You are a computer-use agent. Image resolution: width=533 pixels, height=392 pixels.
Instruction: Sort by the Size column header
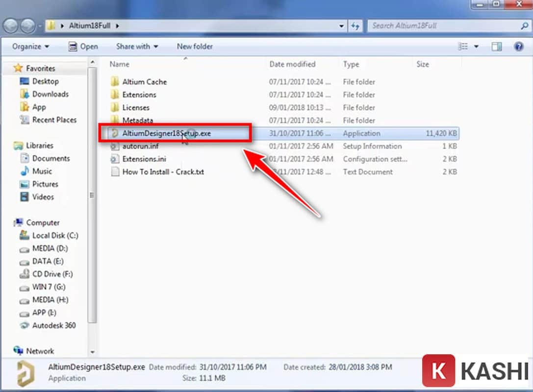click(x=423, y=64)
